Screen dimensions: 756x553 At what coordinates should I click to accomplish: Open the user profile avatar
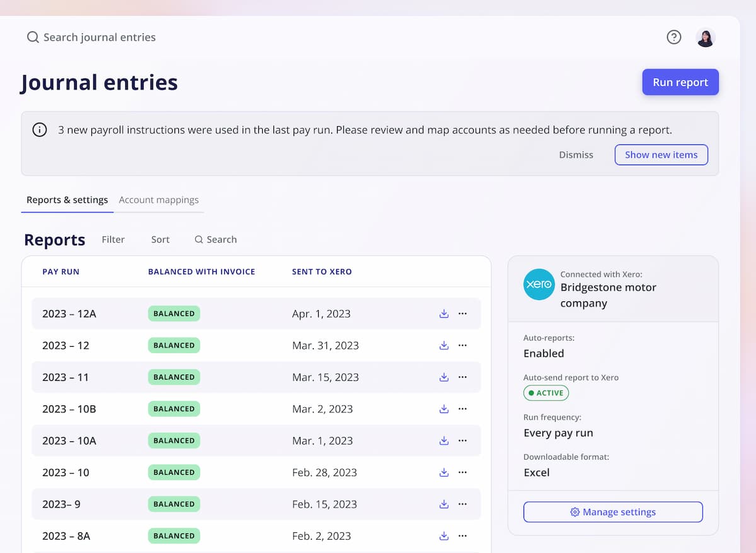(705, 38)
